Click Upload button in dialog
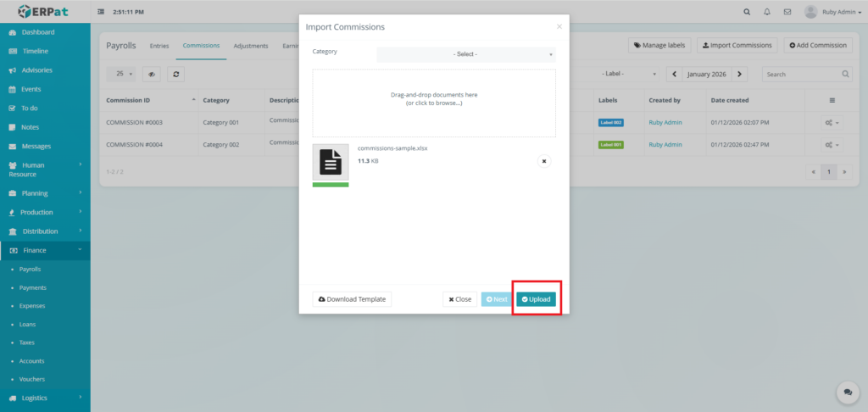868x412 pixels. pos(536,299)
